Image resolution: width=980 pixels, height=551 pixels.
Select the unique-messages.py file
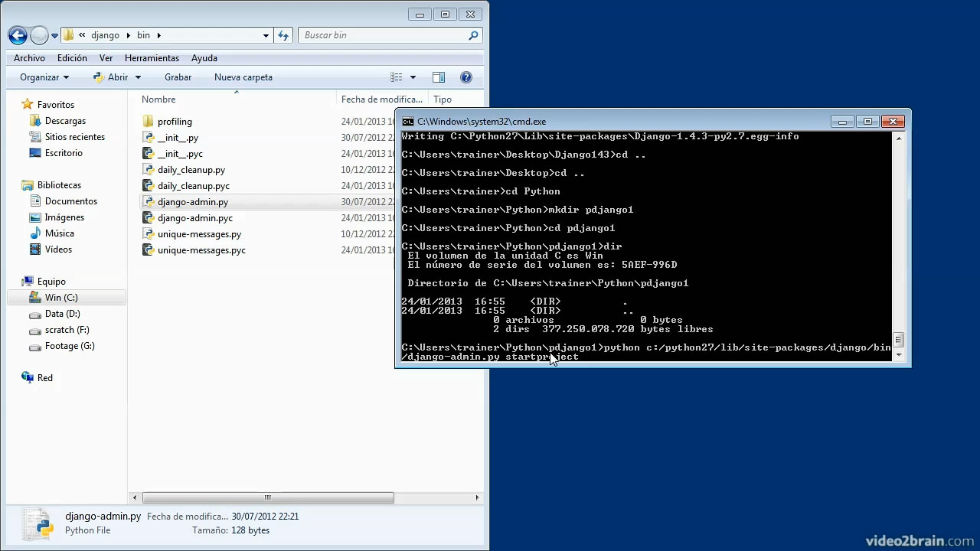click(x=199, y=234)
